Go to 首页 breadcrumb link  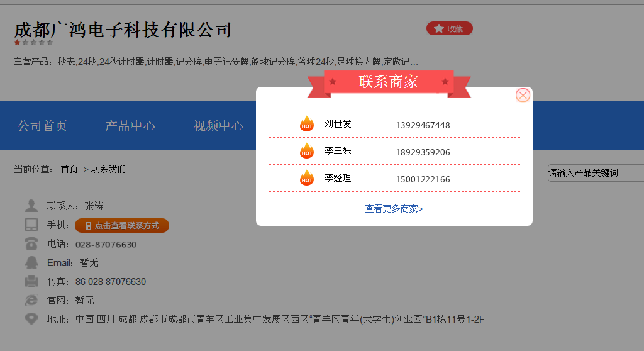[x=69, y=169]
